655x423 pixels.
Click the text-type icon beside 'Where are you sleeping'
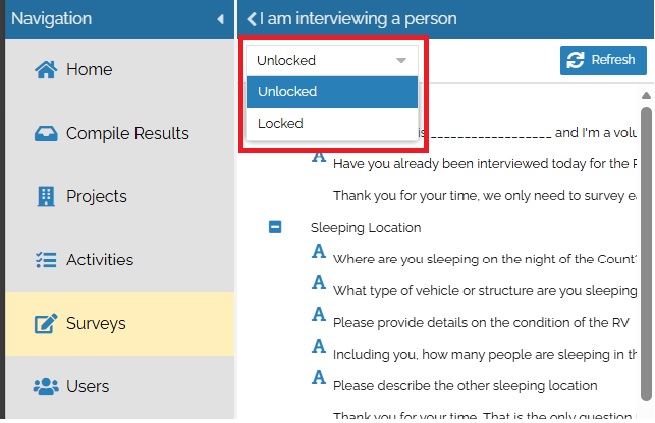click(x=319, y=256)
